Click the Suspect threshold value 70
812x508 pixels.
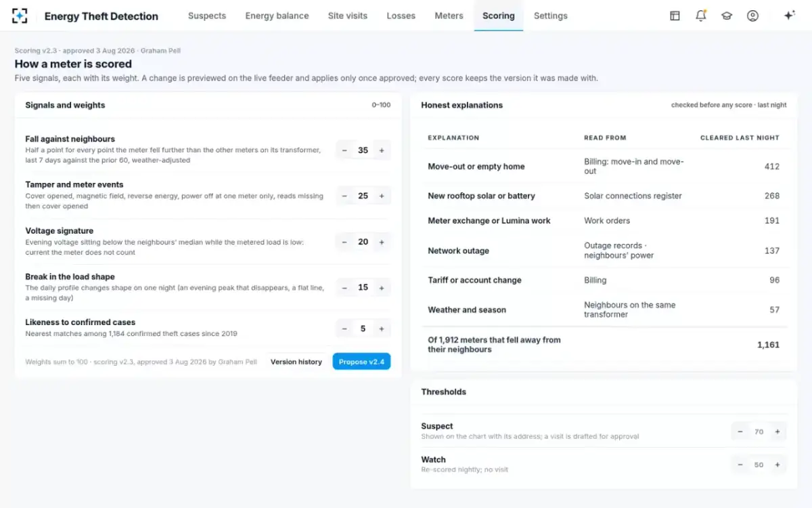(759, 431)
